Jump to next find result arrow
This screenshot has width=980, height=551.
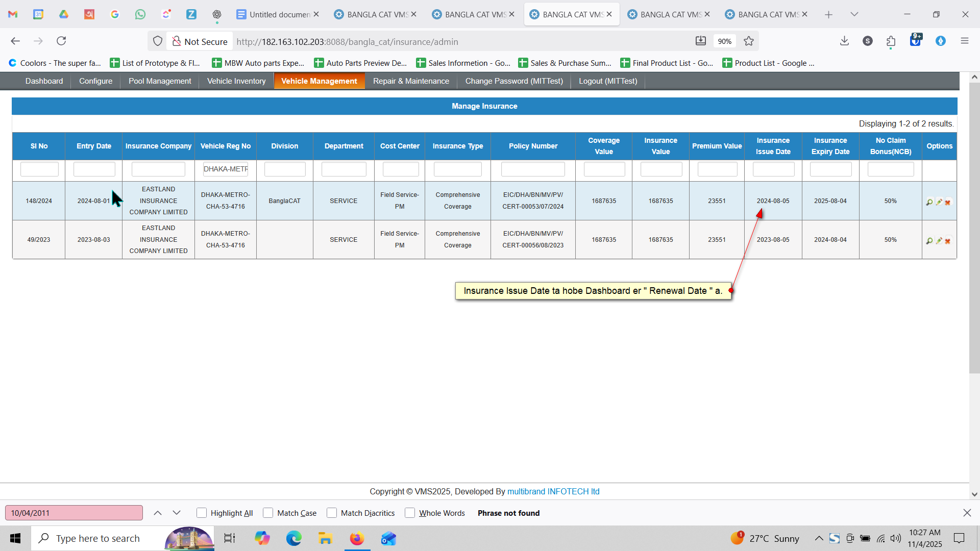(177, 513)
